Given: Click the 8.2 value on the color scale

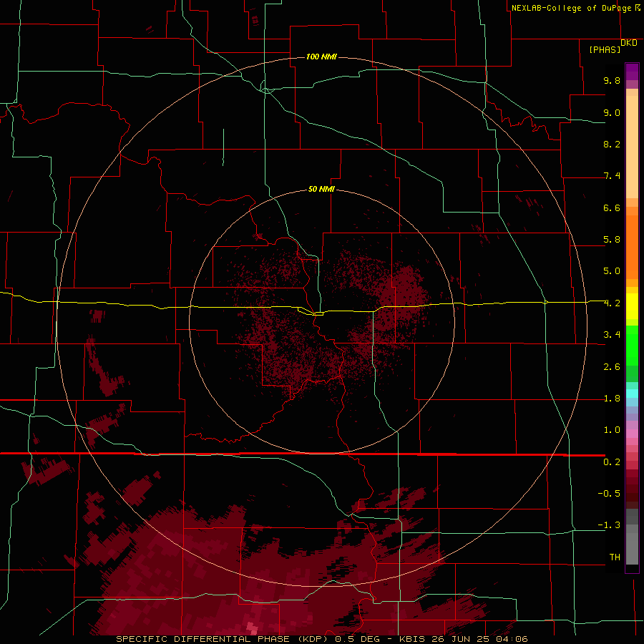Looking at the screenshot, I should click(612, 144).
